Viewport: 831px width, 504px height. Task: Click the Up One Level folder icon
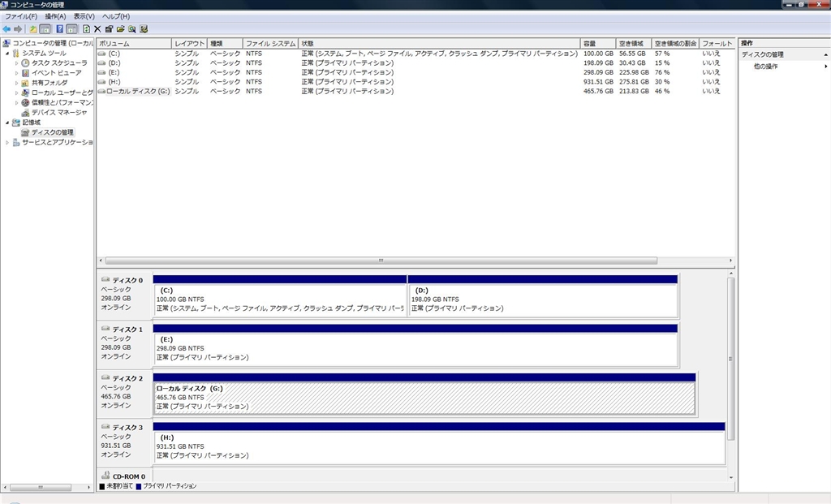[x=33, y=29]
